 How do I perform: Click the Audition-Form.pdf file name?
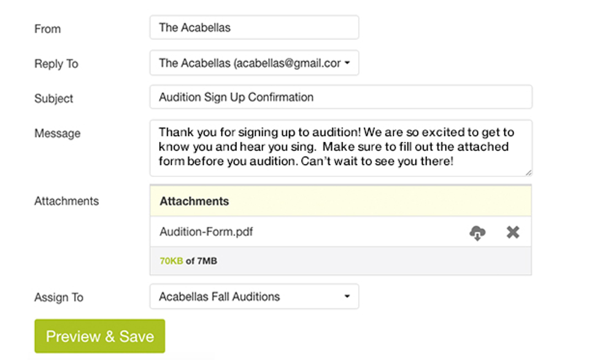[x=206, y=232]
